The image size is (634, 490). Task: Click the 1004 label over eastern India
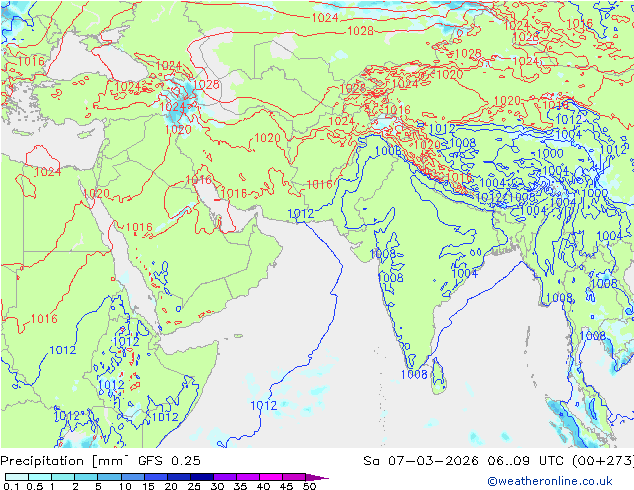point(465,273)
